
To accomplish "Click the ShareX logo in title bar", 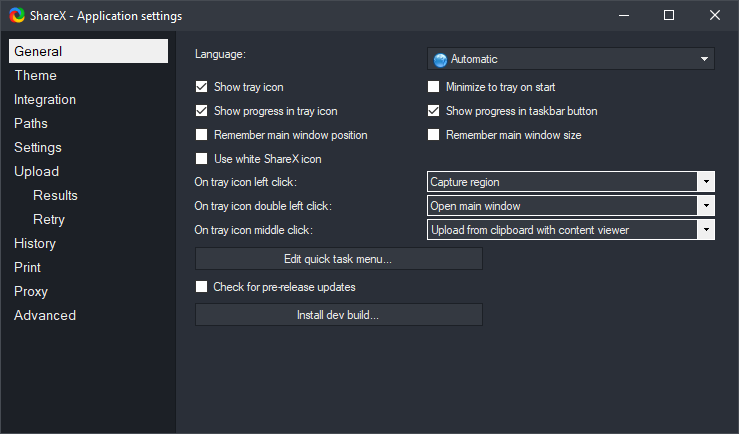I will (15, 16).
